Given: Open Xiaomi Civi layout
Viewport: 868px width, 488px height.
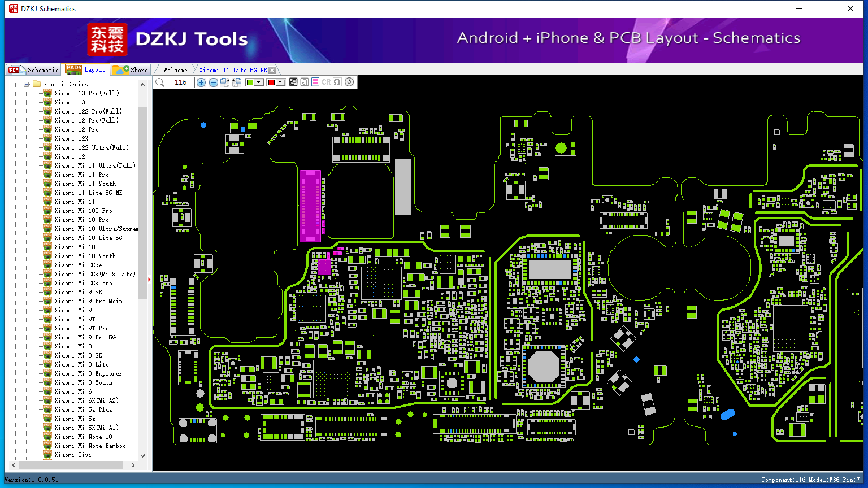Looking at the screenshot, I should 72,455.
